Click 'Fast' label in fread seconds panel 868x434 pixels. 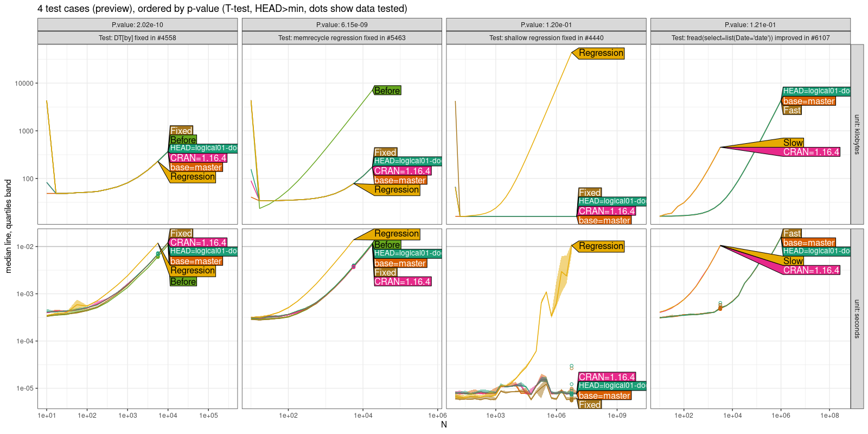coord(792,233)
